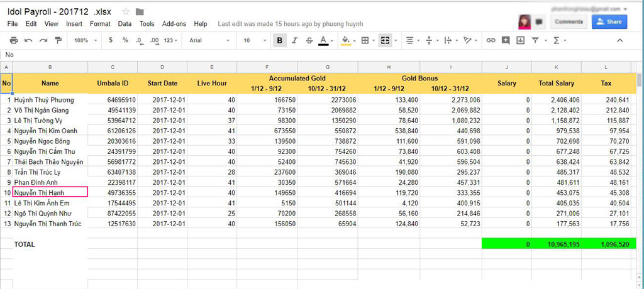Star this Idol Payroll document
Viewport: 644px width, 289px height.
pyautogui.click(x=126, y=12)
